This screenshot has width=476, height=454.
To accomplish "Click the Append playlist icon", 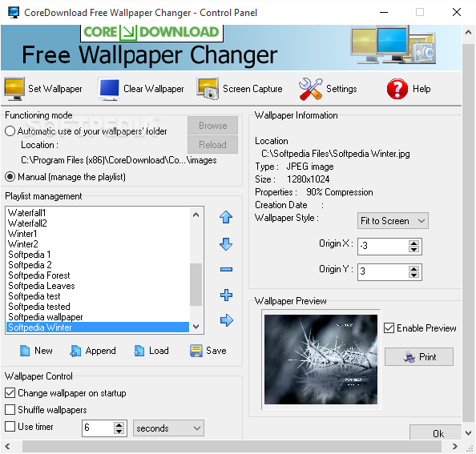I will click(x=75, y=351).
